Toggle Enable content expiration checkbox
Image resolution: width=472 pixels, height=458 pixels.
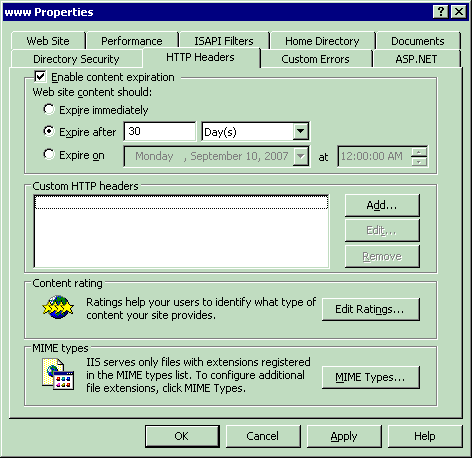point(40,77)
